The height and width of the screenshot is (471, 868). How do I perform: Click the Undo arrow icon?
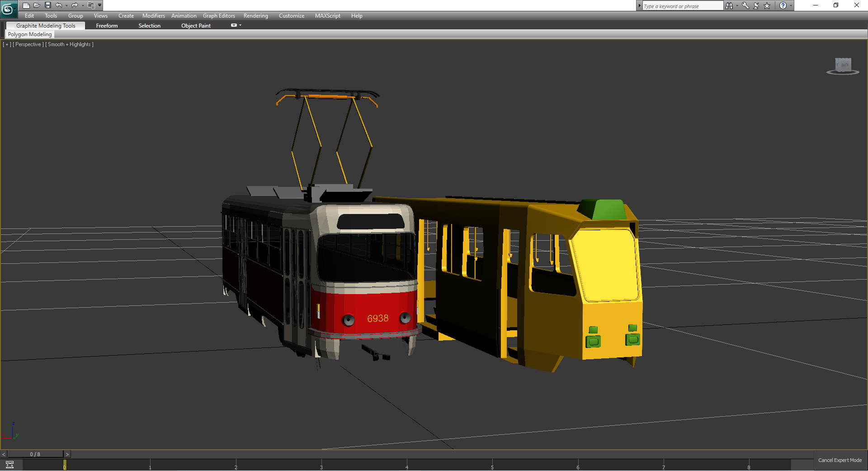coord(59,5)
